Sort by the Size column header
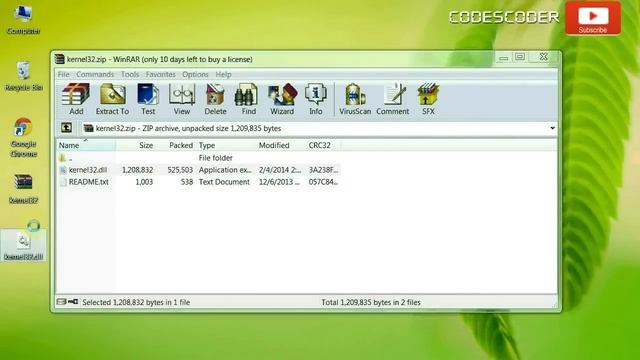The height and width of the screenshot is (360, 640). pyautogui.click(x=136, y=145)
